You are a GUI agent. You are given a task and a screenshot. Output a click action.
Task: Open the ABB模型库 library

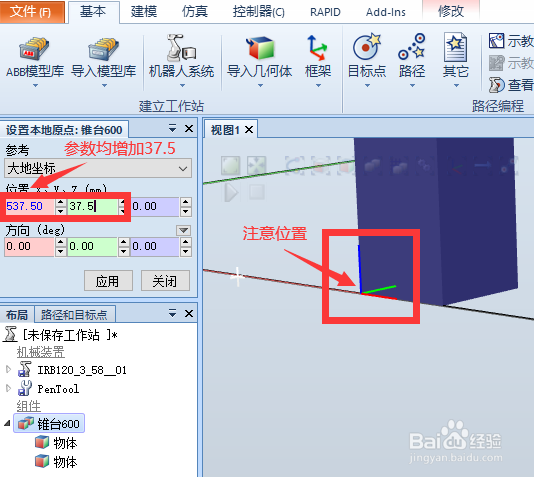(x=35, y=61)
